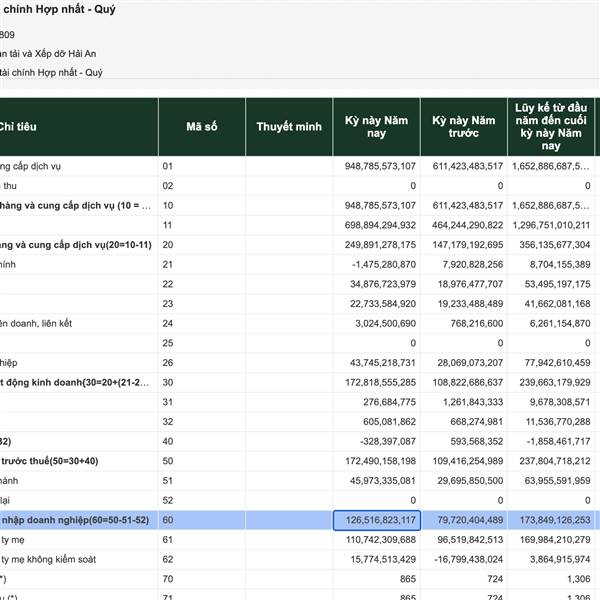The width and height of the screenshot is (600, 600).
Task: Click row label 'ty mẹ không kiểm soát'
Action: pyautogui.click(x=49, y=559)
